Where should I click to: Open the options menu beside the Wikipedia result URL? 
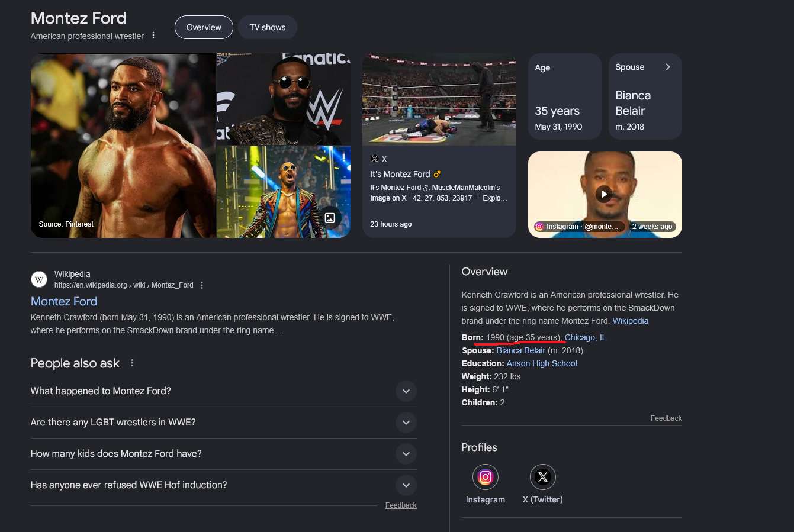pos(202,285)
